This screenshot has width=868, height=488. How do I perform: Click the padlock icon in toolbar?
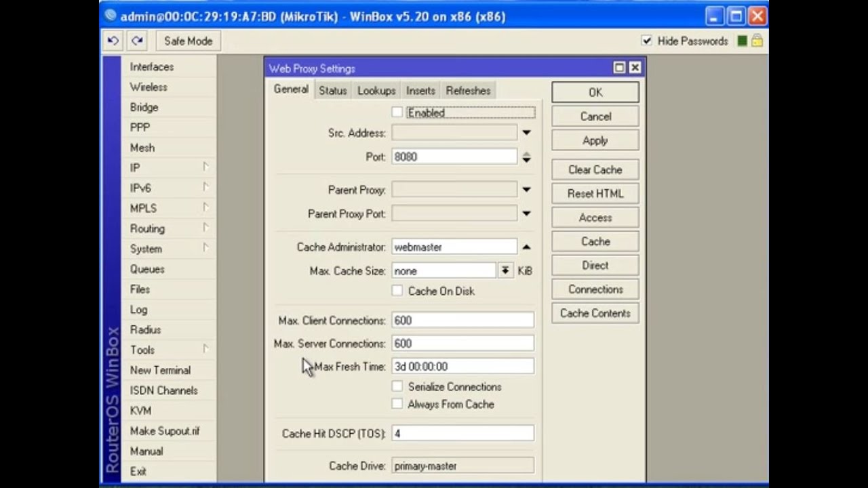[757, 41]
